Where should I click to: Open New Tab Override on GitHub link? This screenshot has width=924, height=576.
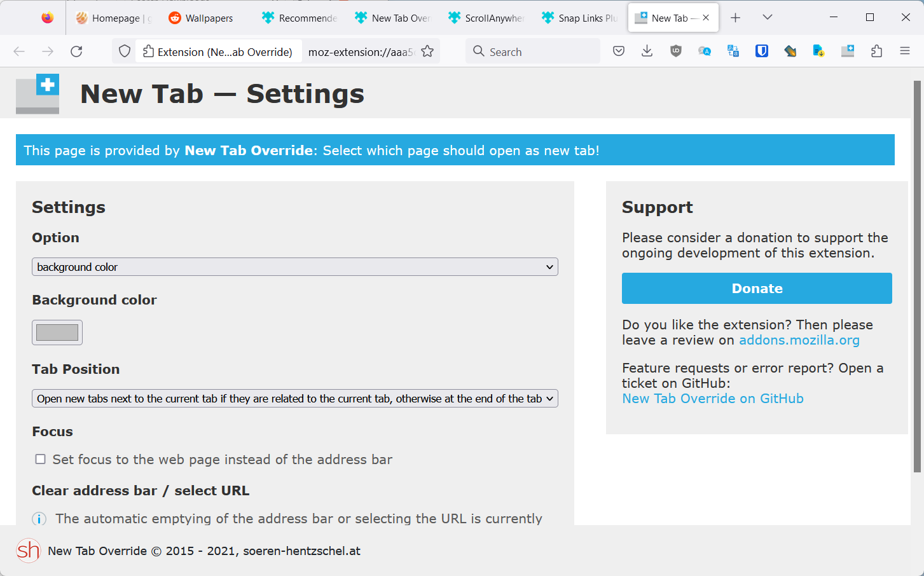[712, 398]
